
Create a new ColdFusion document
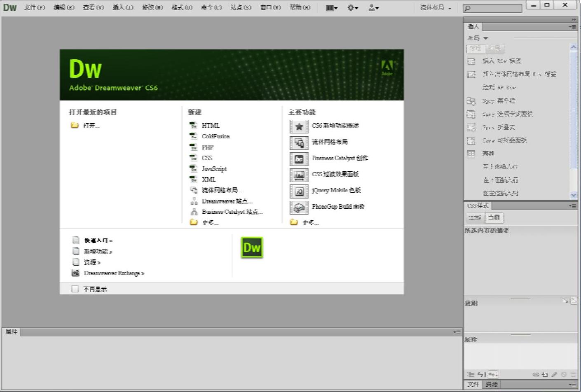[x=216, y=136]
